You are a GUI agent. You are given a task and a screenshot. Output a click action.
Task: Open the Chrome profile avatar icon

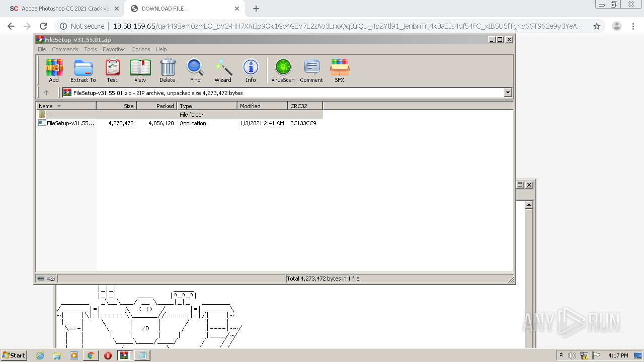(617, 26)
